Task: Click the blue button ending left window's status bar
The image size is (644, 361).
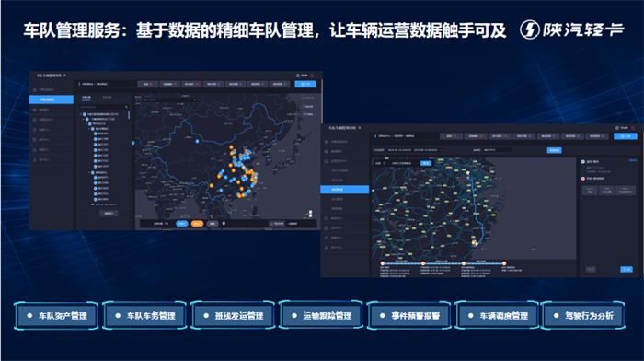Action: point(305,84)
